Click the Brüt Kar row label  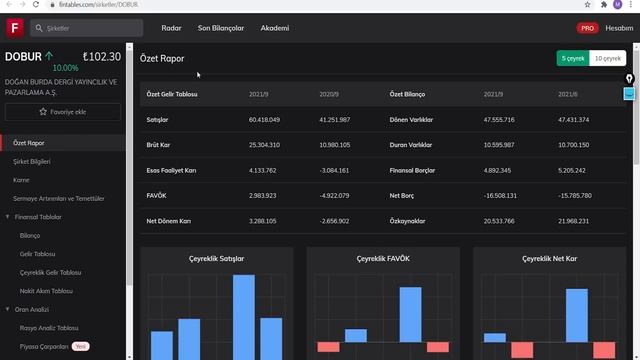158,145
